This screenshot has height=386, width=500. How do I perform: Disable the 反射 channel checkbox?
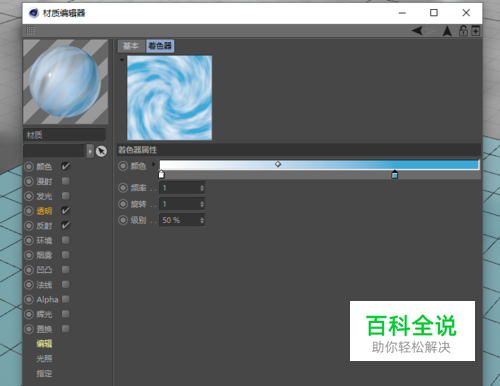coord(66,225)
